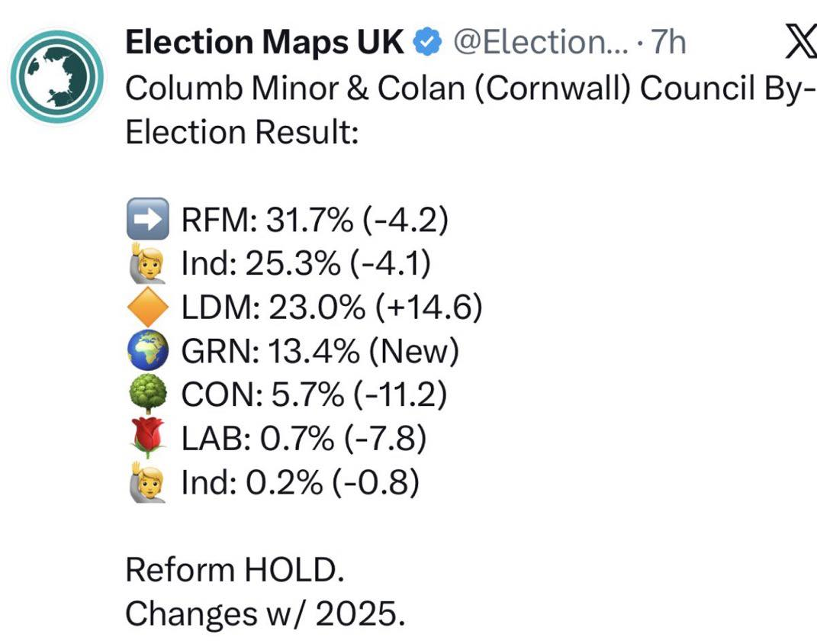
Task: Click the Changes w/ 2025 text
Action: pyautogui.click(x=265, y=613)
